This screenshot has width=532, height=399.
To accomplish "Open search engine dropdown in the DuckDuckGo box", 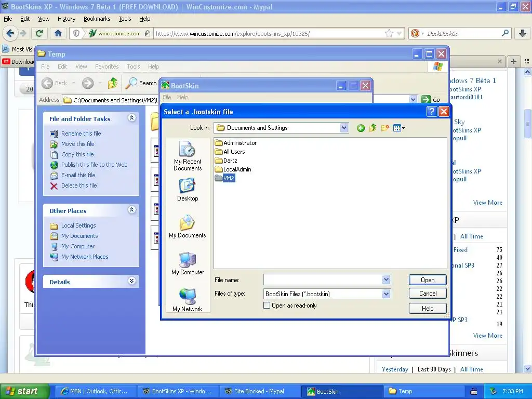I will [x=422, y=34].
